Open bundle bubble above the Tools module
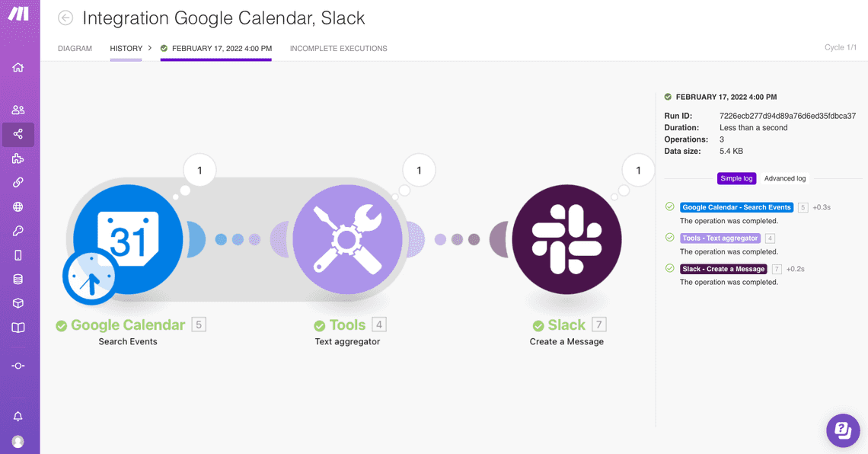868x454 pixels. point(418,171)
